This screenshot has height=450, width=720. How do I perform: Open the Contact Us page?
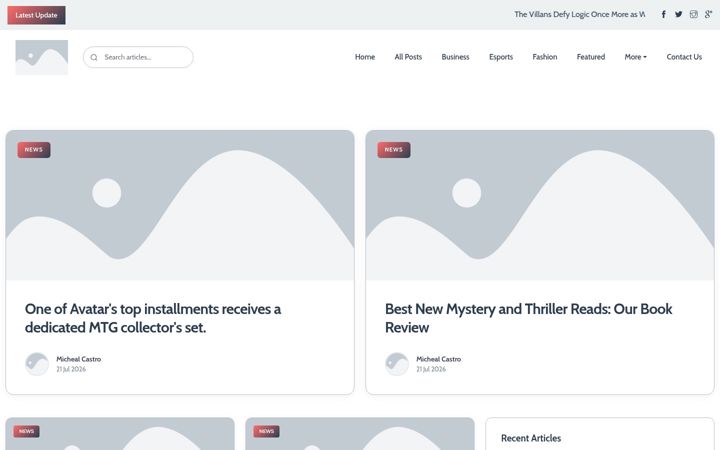point(684,57)
